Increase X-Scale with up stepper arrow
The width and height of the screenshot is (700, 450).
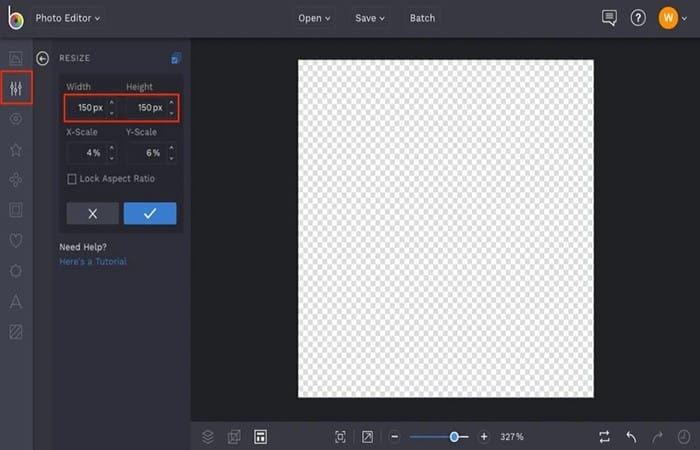pos(112,148)
